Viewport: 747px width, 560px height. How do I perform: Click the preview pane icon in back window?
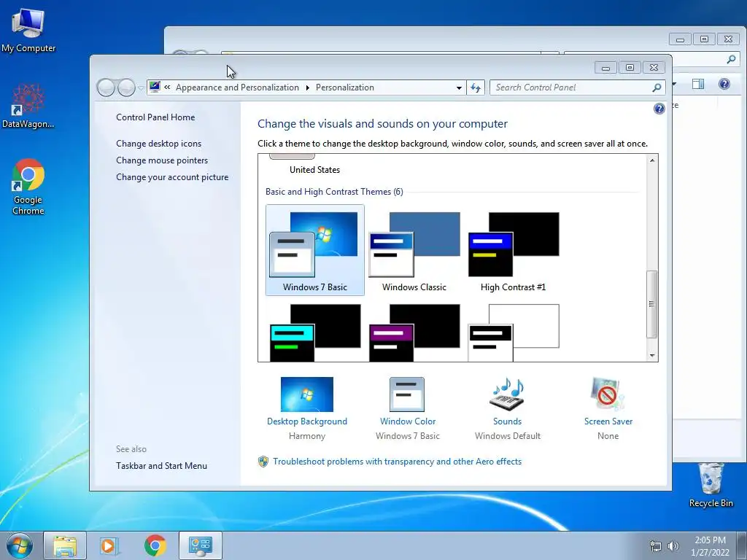pos(698,85)
